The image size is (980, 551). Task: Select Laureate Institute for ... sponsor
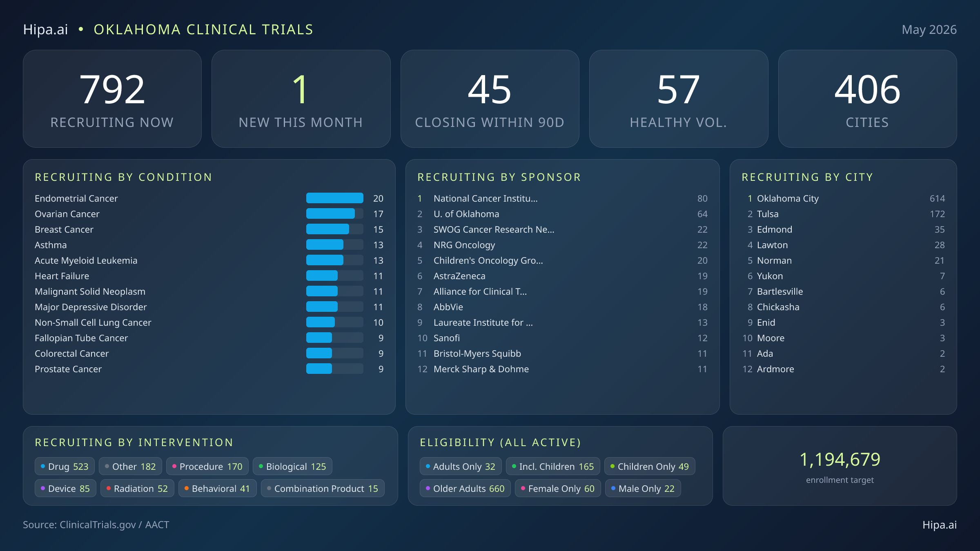coord(562,322)
